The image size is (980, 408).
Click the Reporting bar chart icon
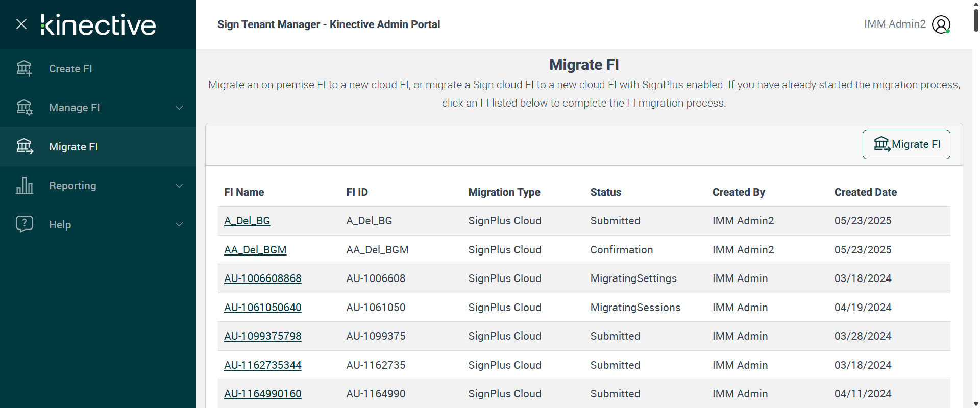click(24, 186)
